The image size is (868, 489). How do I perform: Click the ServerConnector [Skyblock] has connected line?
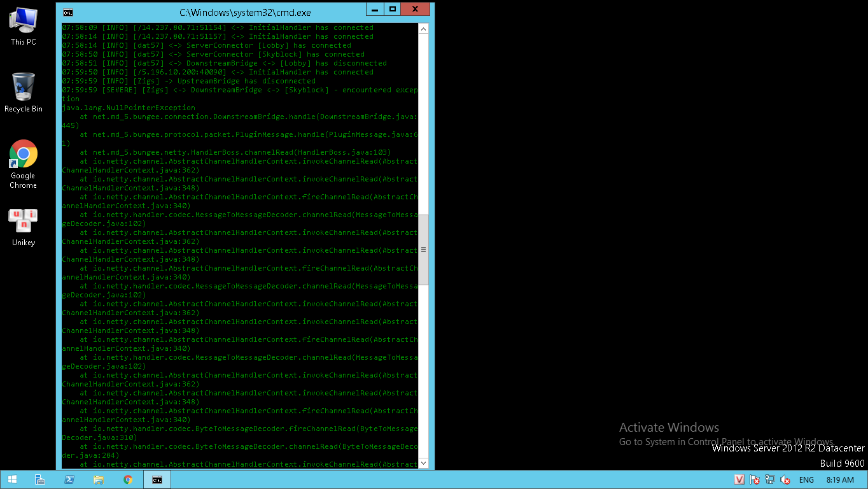pyautogui.click(x=213, y=54)
